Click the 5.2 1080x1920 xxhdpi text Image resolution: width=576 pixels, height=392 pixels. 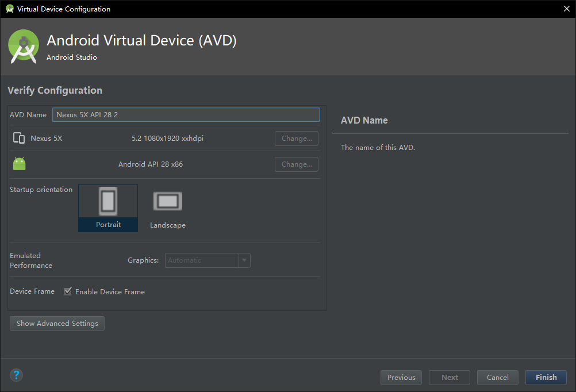pos(167,139)
